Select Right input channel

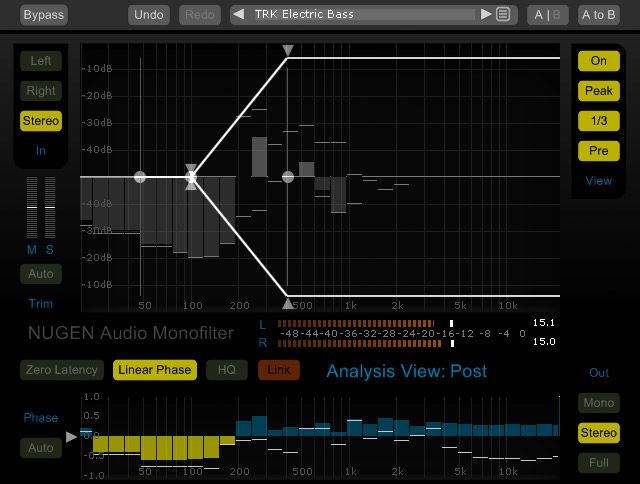tap(41, 91)
